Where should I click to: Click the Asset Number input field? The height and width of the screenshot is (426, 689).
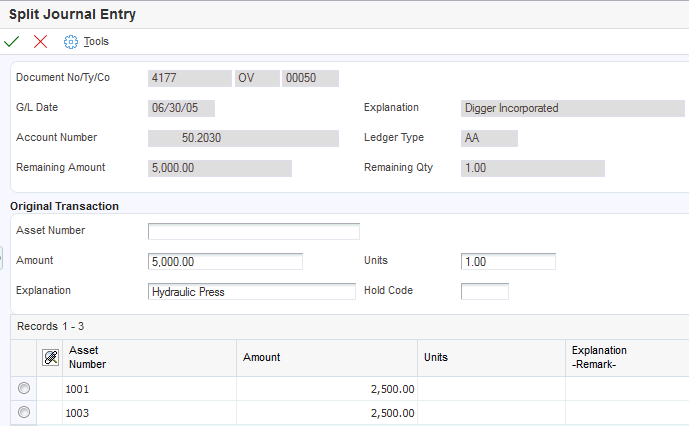(253, 232)
